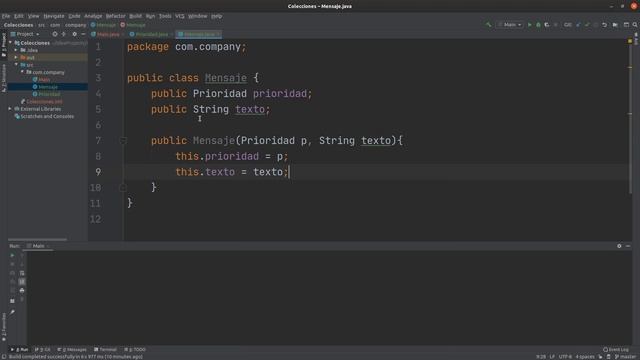Toggle scroll to end in the Run console
Screen dimensions: 640x360
click(22, 282)
